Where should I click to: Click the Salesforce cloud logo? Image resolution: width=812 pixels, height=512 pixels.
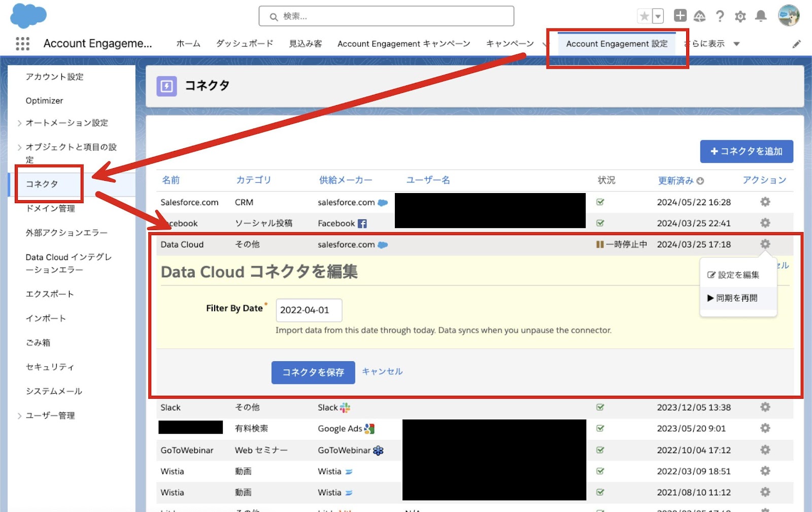(x=28, y=15)
